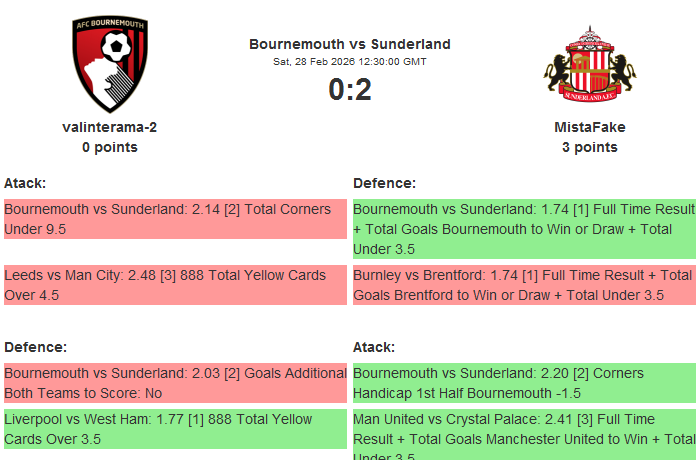
Task: Click the Bournemouth vs Sunderland match title
Action: click(350, 44)
